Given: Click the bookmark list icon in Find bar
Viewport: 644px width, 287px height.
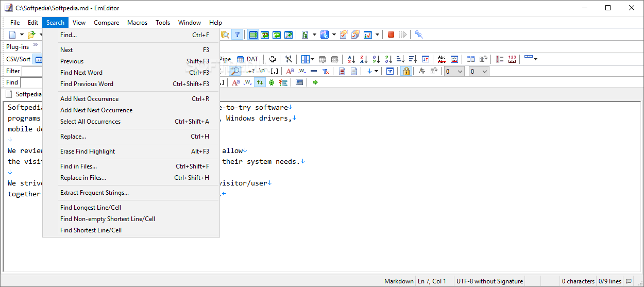Looking at the screenshot, I should pyautogui.click(x=283, y=82).
